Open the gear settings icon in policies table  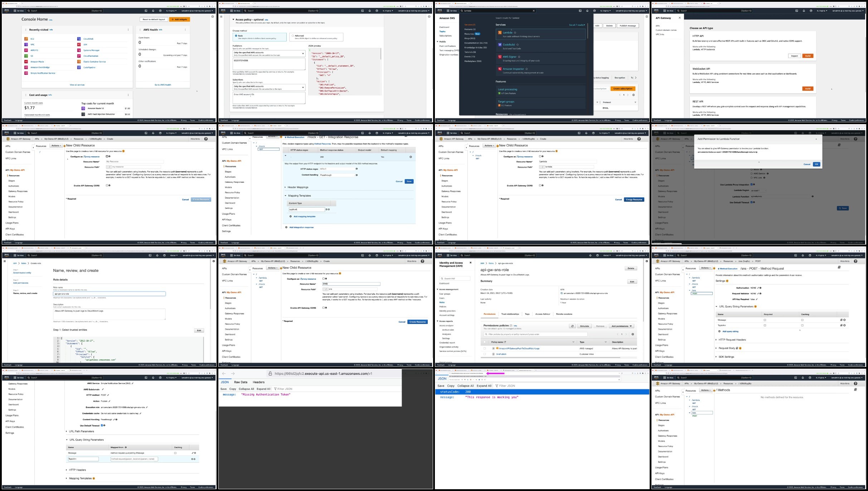[633, 334]
